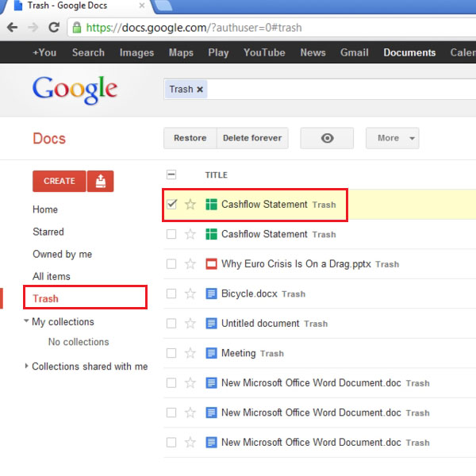Check the Untitled document checkbox

pos(171,324)
